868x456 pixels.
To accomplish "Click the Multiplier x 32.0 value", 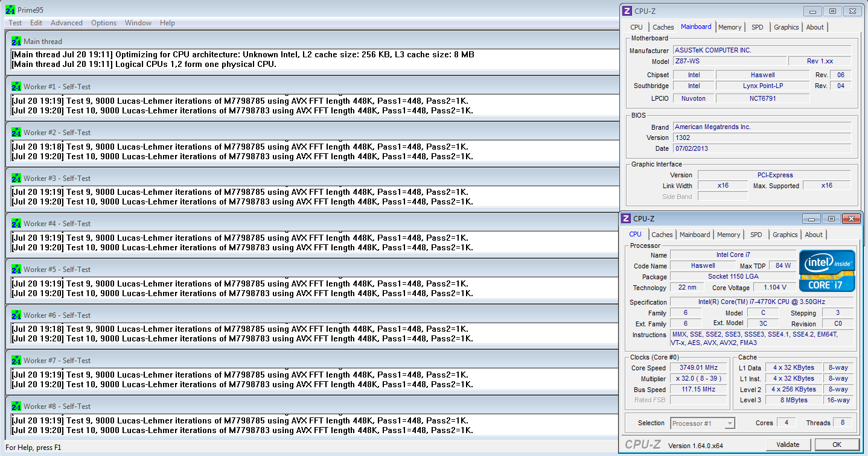I will pyautogui.click(x=700, y=379).
